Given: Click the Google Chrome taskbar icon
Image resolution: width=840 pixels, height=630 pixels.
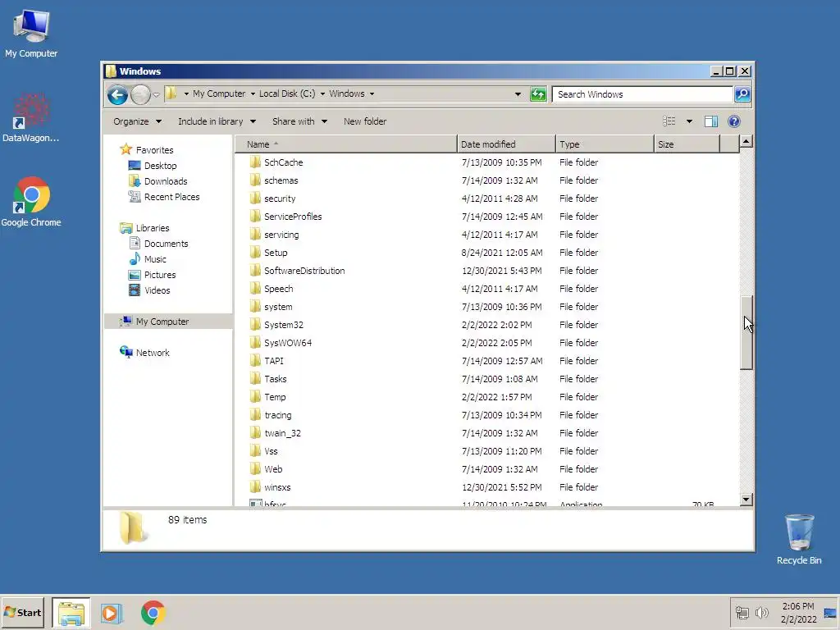Looking at the screenshot, I should (153, 613).
